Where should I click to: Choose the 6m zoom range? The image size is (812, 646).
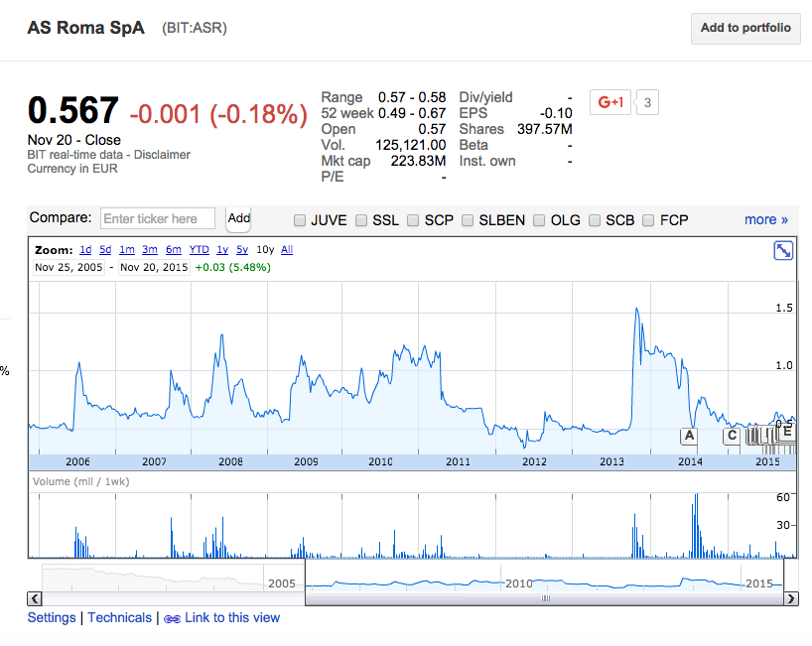[174, 250]
